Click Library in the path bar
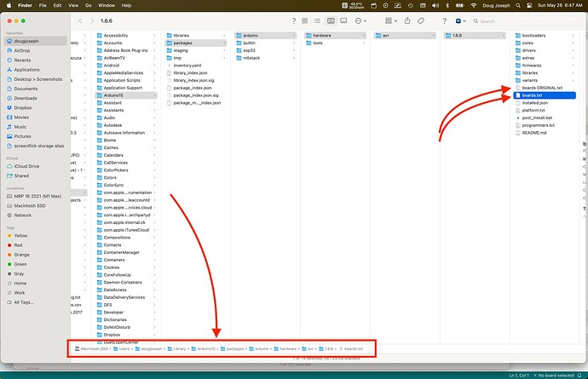The height and width of the screenshot is (379, 588). [176, 349]
